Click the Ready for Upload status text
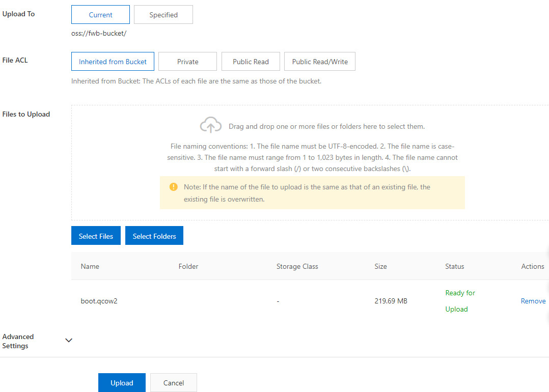Screen dimensions: 549x392 460,301
